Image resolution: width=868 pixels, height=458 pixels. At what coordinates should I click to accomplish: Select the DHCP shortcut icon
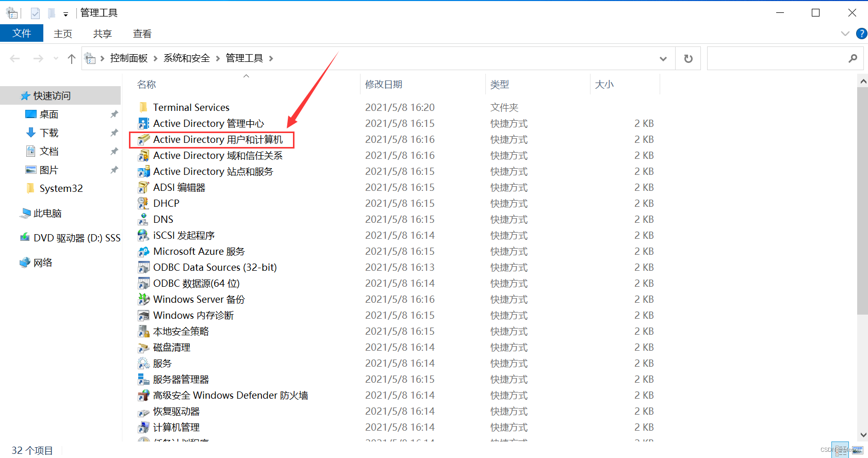(x=143, y=203)
